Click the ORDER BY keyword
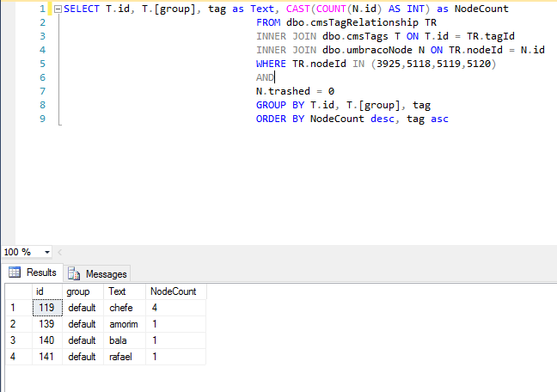 click(280, 119)
